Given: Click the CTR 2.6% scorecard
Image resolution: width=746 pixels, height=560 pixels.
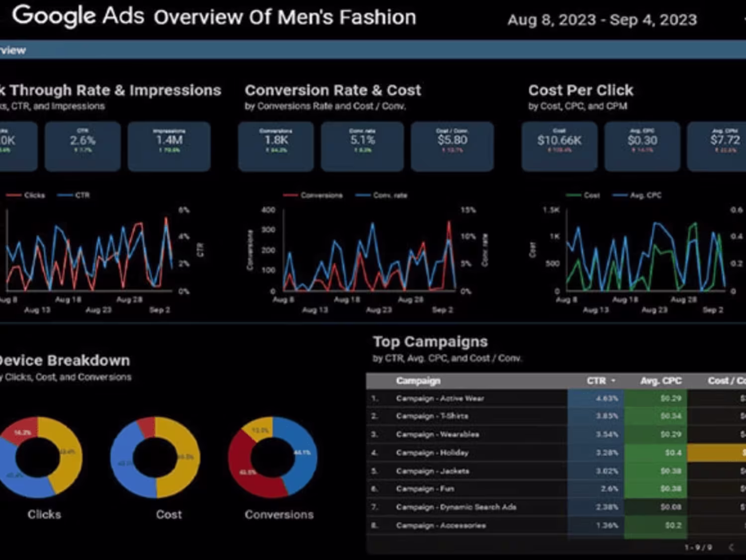Looking at the screenshot, I should coord(83,146).
